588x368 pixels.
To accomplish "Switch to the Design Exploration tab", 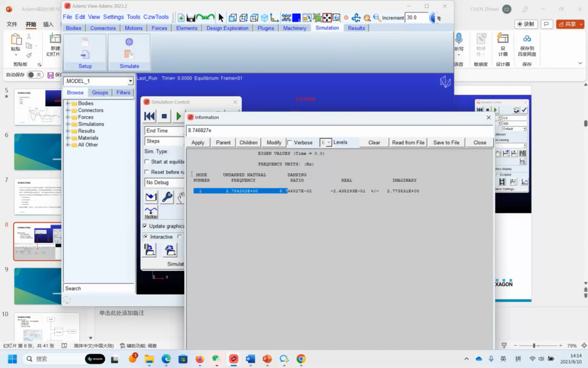I will point(227,28).
